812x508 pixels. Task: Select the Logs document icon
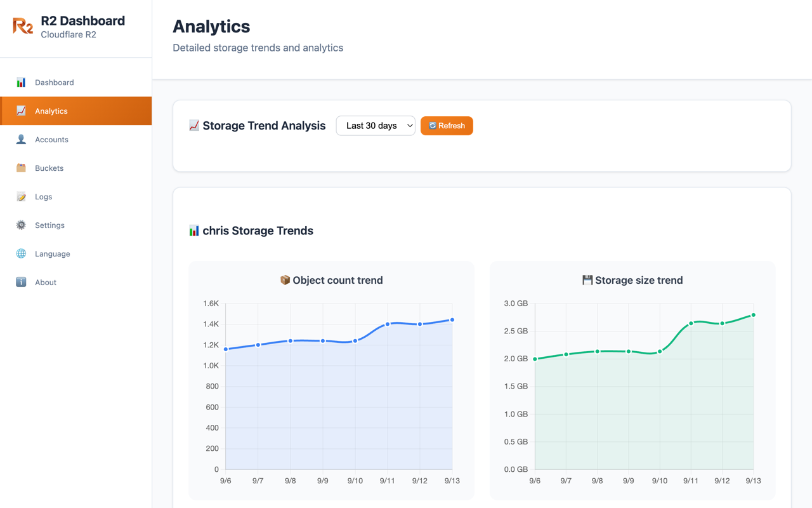[x=21, y=196]
